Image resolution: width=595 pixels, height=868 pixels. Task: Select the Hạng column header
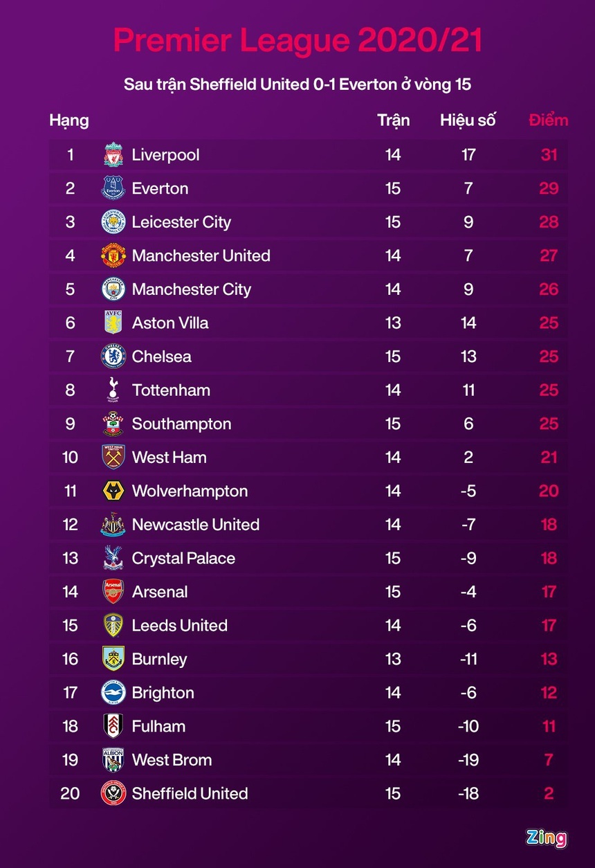[69, 120]
